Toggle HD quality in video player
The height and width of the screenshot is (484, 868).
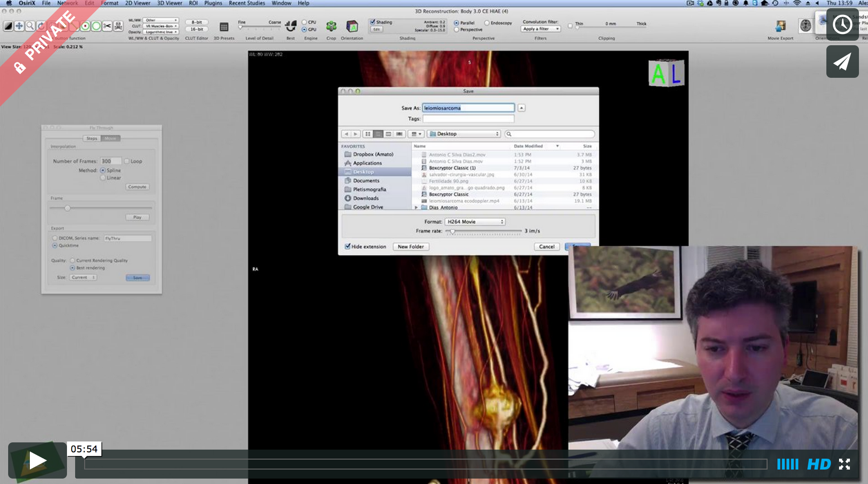pyautogui.click(x=819, y=464)
